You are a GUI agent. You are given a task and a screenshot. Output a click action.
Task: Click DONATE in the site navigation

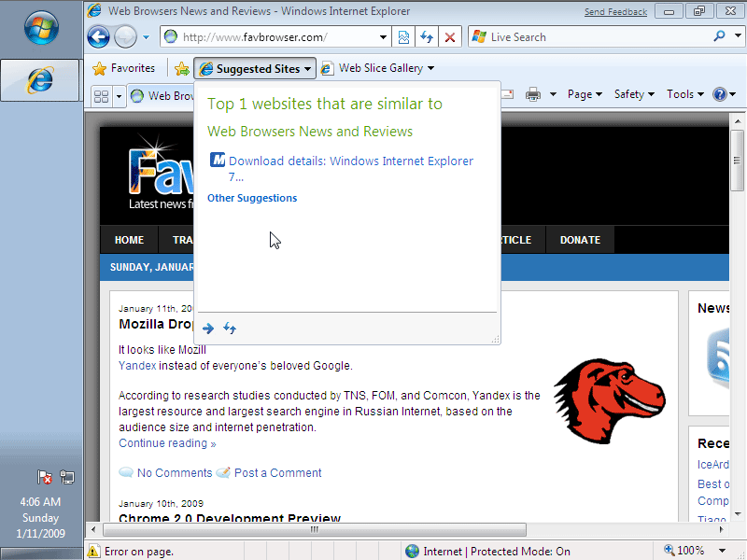point(580,240)
